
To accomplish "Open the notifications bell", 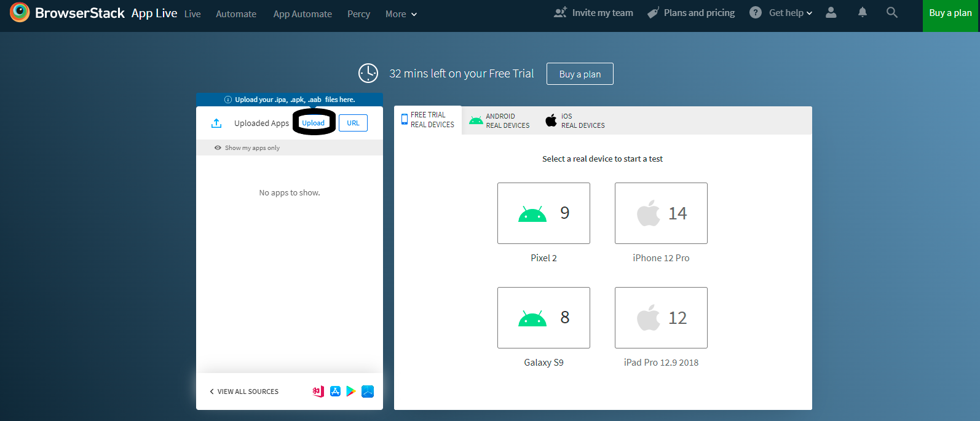I will 863,12.
